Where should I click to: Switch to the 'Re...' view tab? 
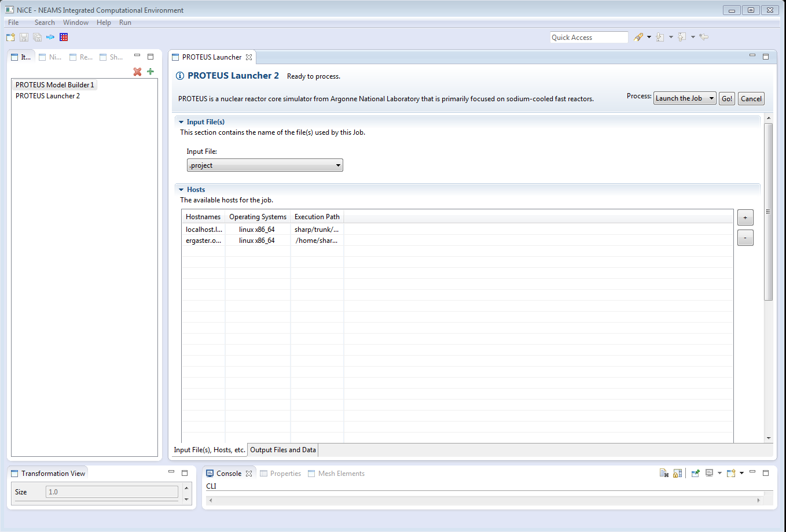pos(81,57)
